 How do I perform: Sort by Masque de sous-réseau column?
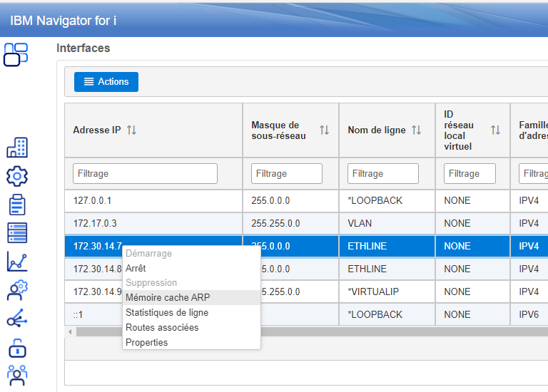tap(324, 130)
